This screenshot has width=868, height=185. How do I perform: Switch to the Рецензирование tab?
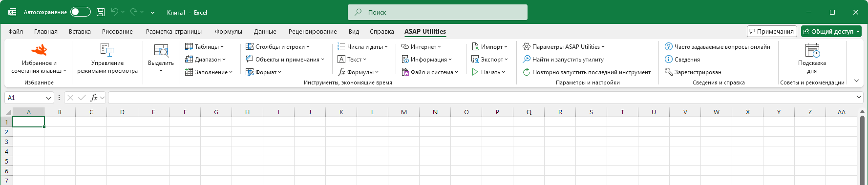(313, 32)
